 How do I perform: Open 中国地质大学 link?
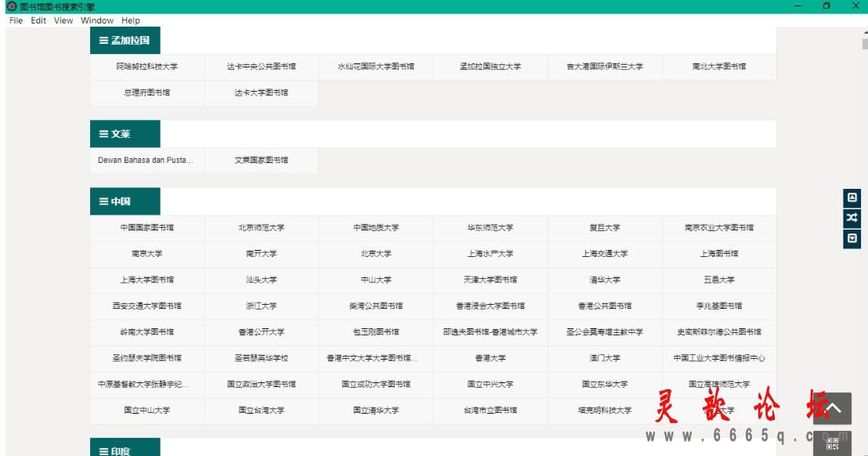[x=376, y=227]
